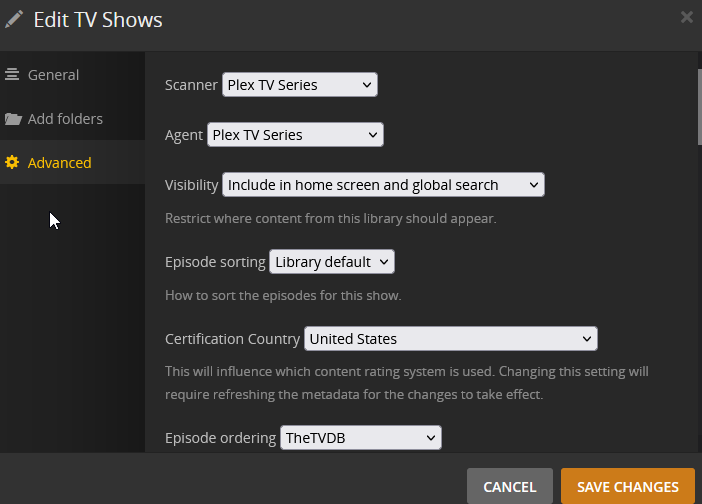Click the pencil edit icon in the title
The image size is (702, 504).
14,20
